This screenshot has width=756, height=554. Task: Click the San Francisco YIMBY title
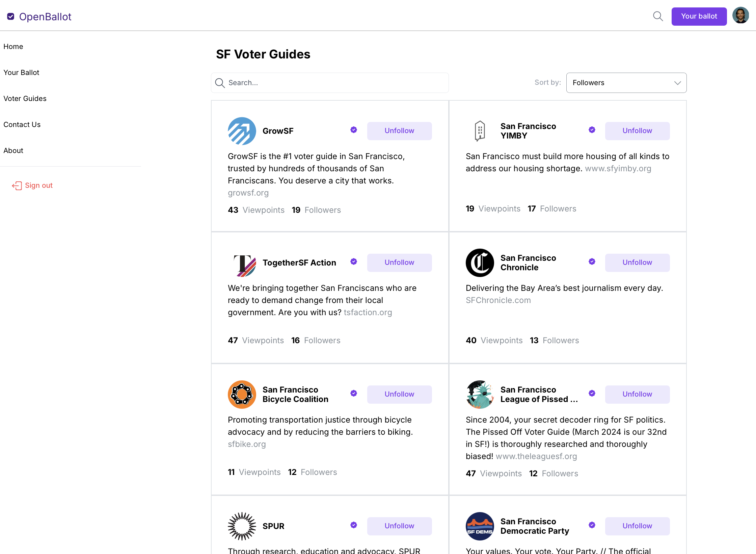tap(528, 131)
